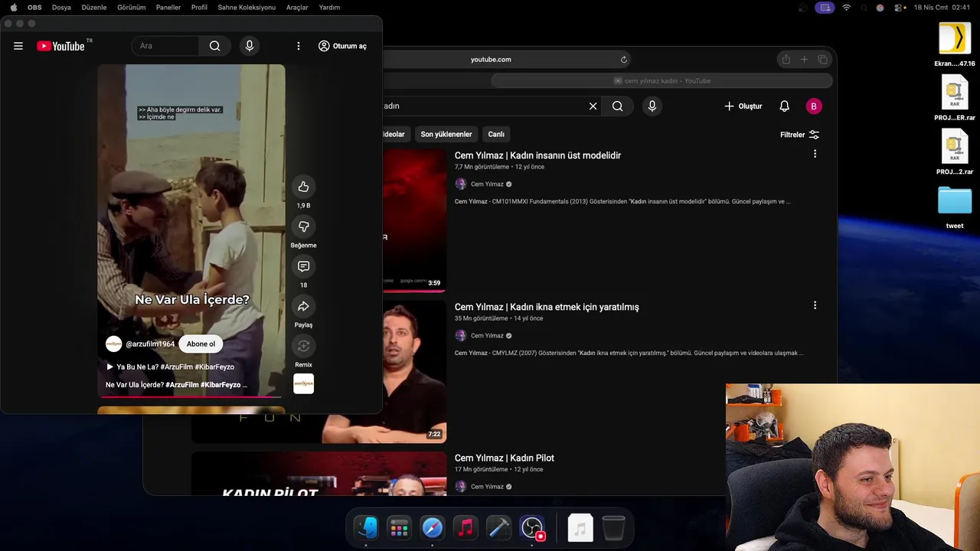Image resolution: width=980 pixels, height=551 pixels.
Task: Like the Shorts video with thumbs up
Action: [x=303, y=187]
